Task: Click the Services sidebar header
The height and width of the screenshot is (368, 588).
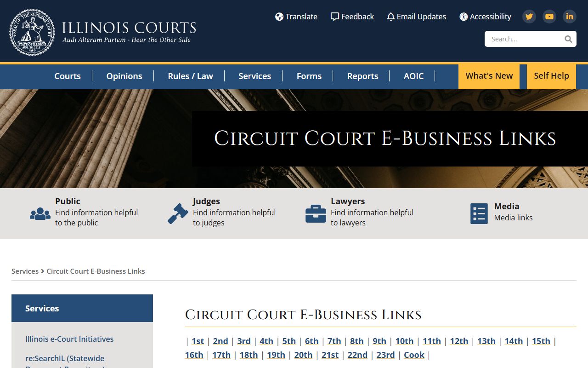Action: coord(82,308)
